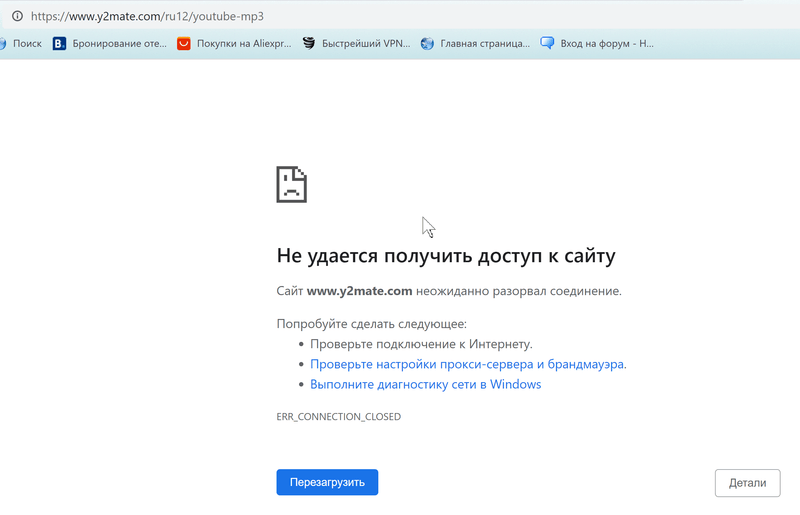Click the Попробуйте сделать следующее text
Screen dimensions: 800x515
click(x=371, y=324)
